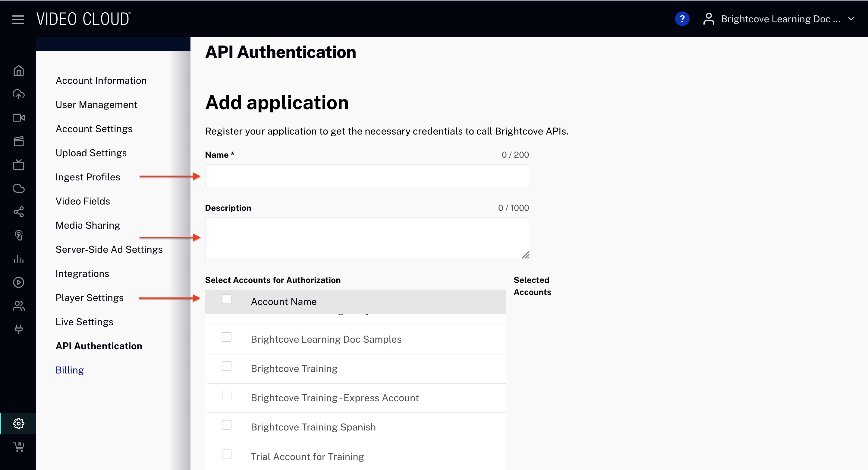Click the blue help question mark
Screen dimensions: 868x470
pyautogui.click(x=682, y=19)
